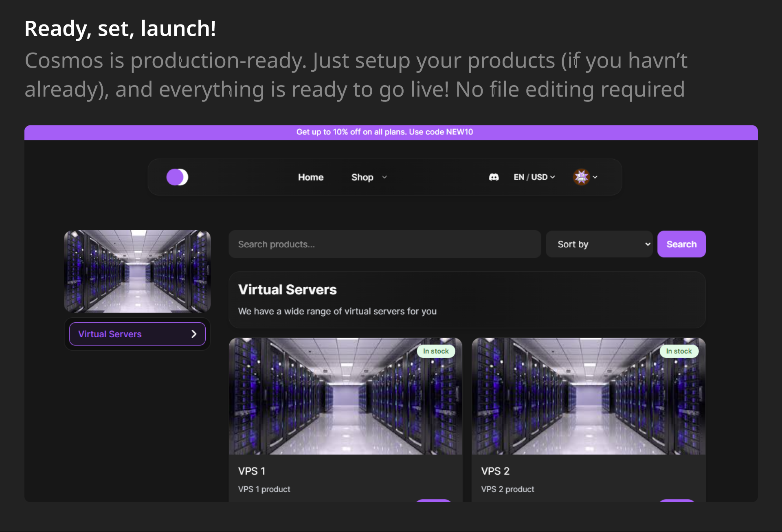Open the Shop dropdown chevron
782x532 pixels.
coord(384,177)
